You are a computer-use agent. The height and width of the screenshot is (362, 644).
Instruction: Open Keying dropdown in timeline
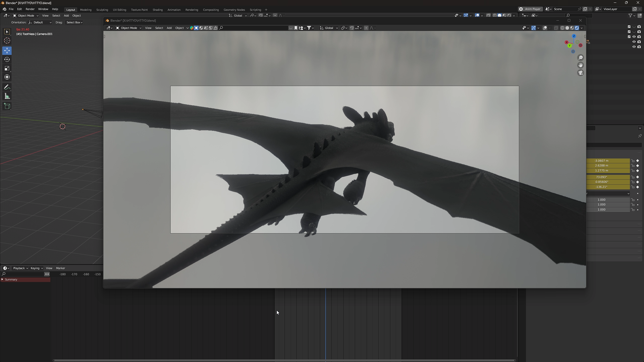(37, 268)
